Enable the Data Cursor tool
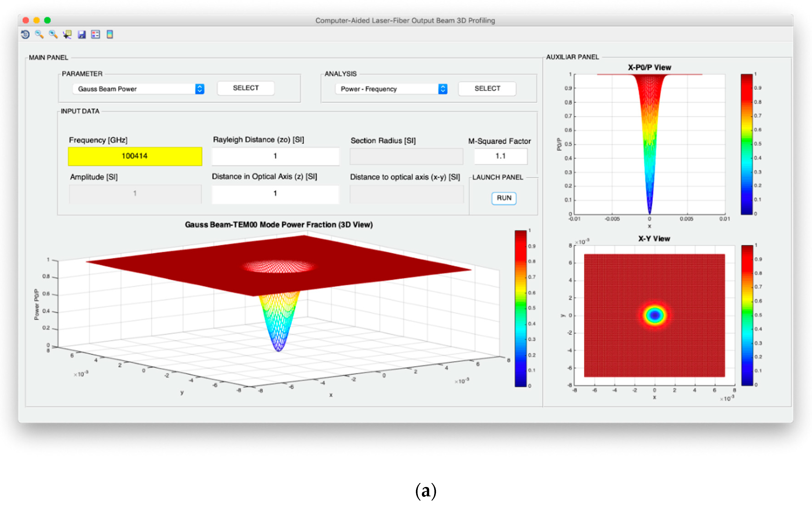Viewport: 812px width, 513px height. coord(67,34)
